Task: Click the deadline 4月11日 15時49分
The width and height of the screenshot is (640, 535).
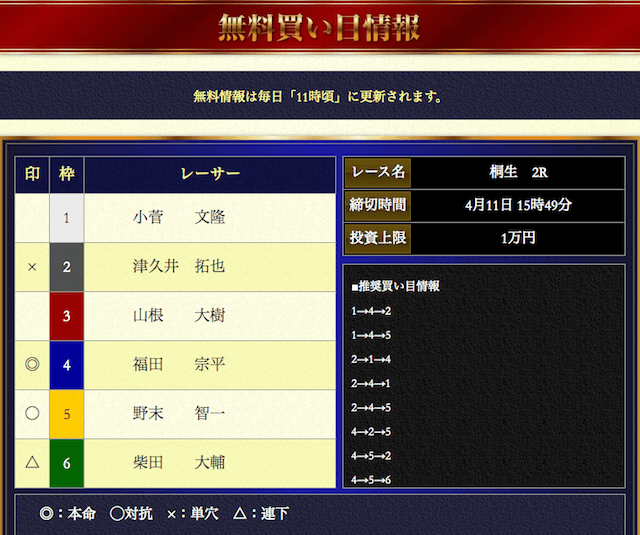Action: [x=518, y=205]
